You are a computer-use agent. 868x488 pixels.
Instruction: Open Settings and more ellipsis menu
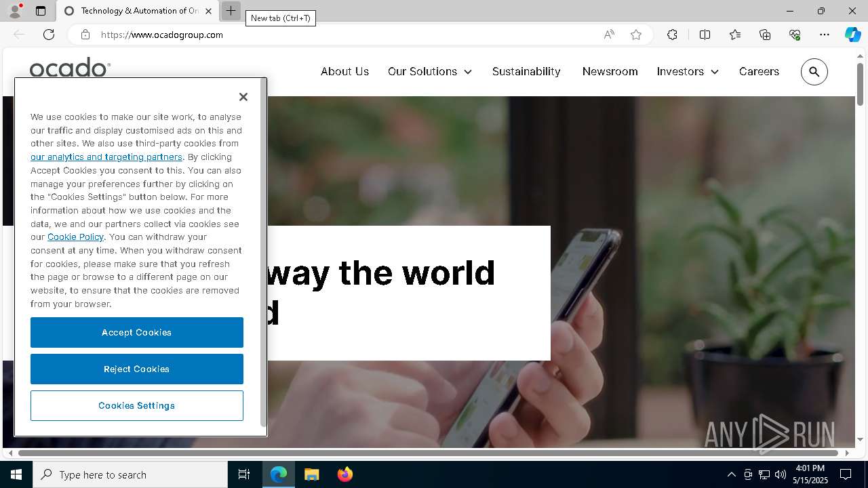pos(825,35)
